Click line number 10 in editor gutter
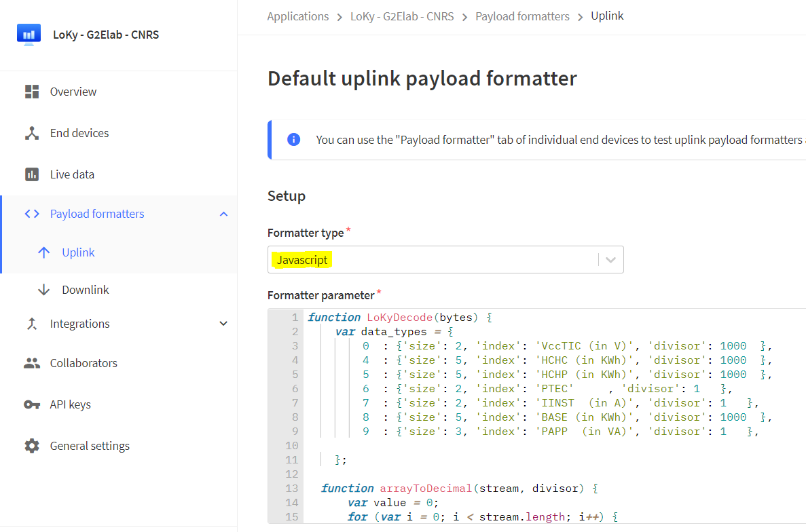 tap(291, 446)
